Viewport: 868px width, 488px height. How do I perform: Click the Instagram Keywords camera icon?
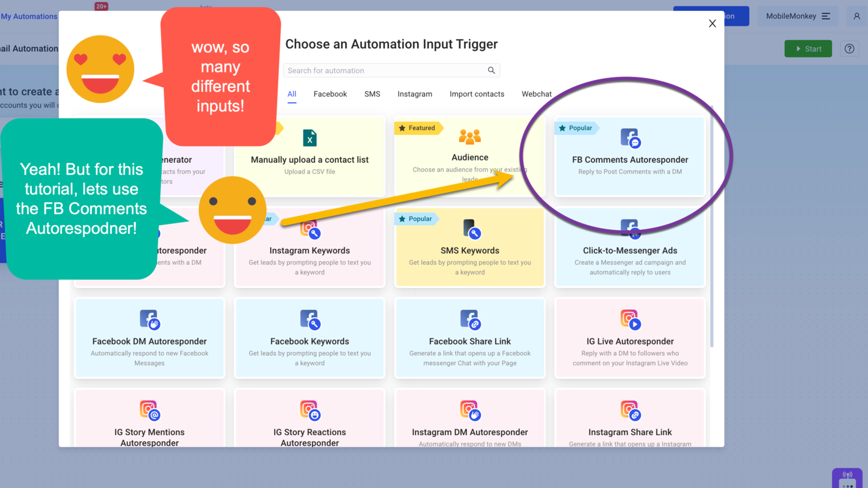309,229
